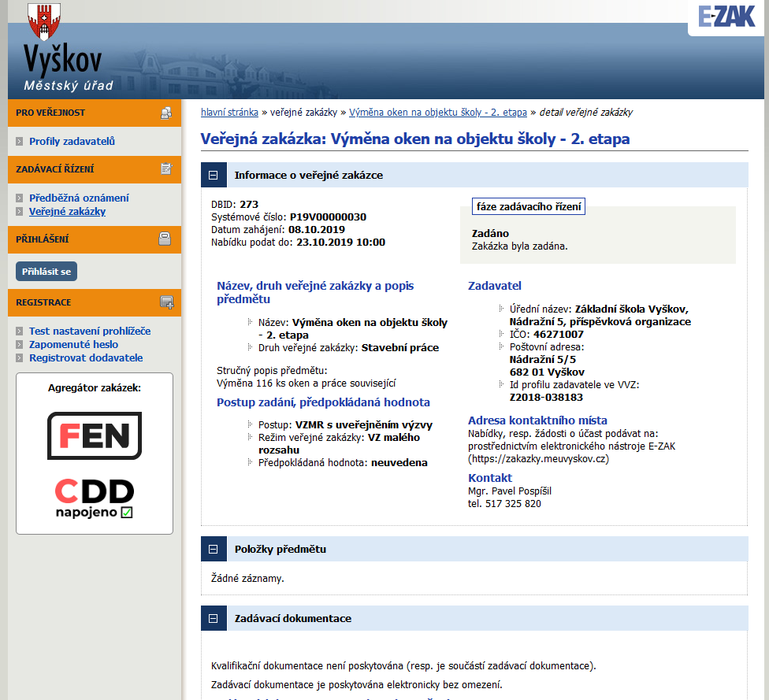Open Test nastavení prohlížeče link
The height and width of the screenshot is (700, 769).
click(90, 331)
